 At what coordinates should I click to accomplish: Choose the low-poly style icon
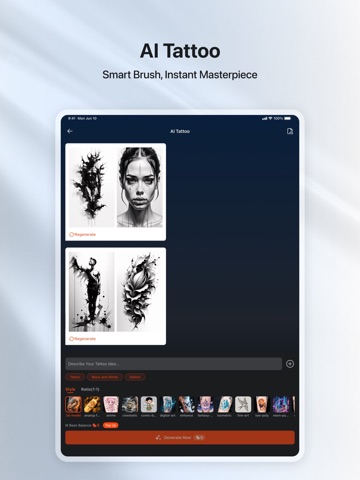(262, 405)
